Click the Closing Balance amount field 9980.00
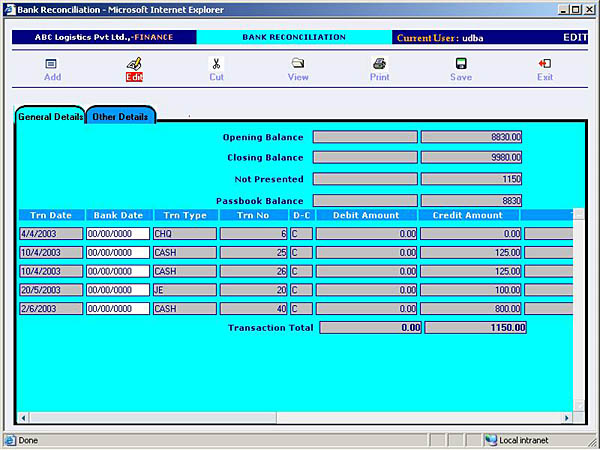Image resolution: width=600 pixels, height=450 pixels. [471, 157]
